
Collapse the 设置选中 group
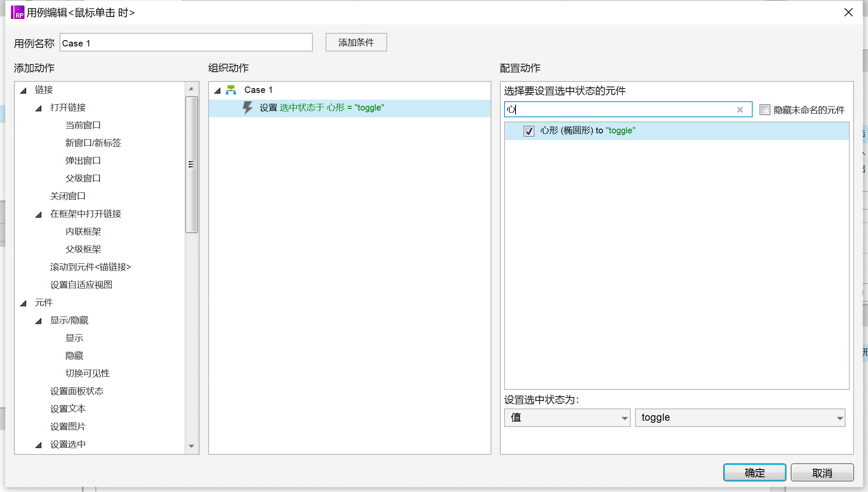coord(39,445)
